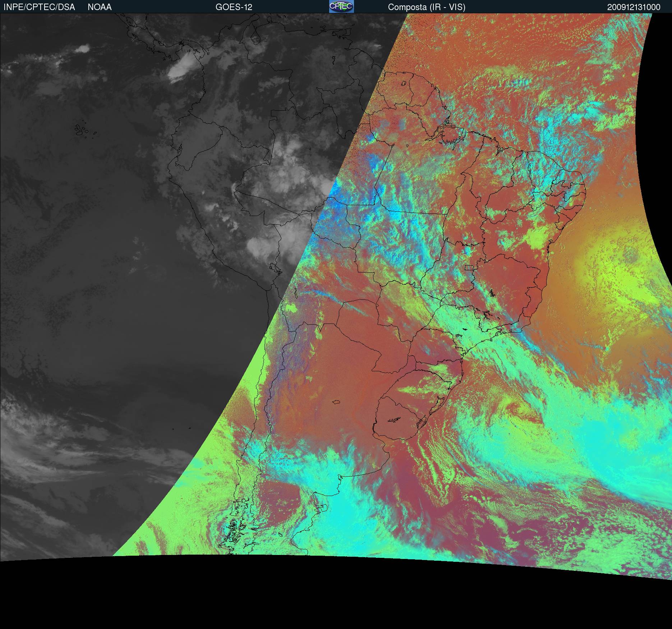Click the INPE/CPTEC/DSA header label

[x=39, y=7]
